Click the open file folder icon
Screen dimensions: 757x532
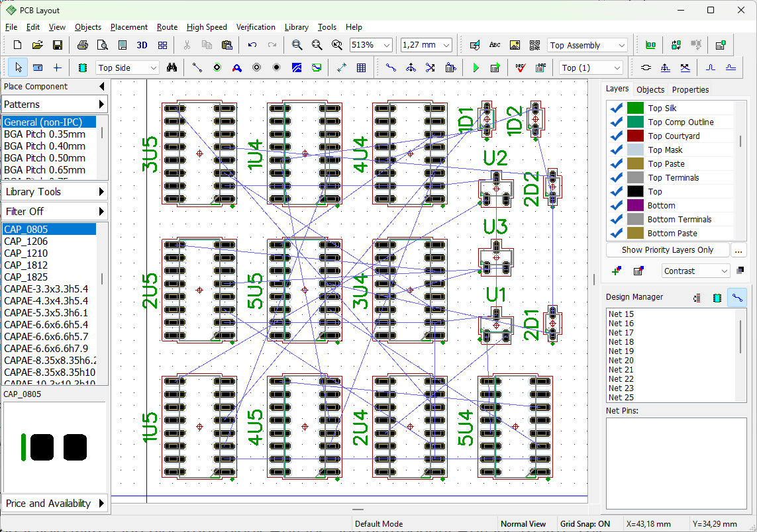[x=37, y=45]
